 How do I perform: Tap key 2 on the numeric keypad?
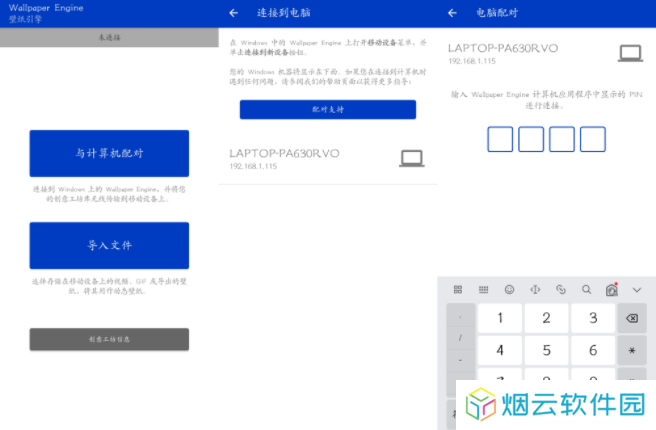click(546, 318)
